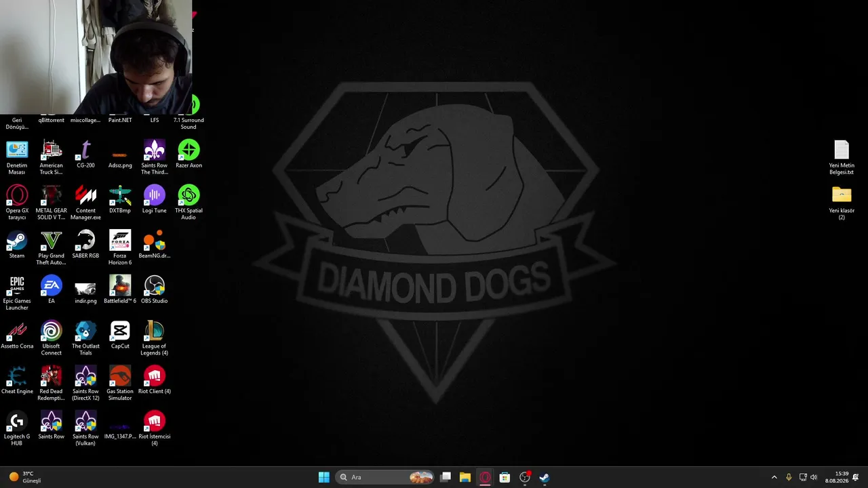This screenshot has height=488, width=868.
Task: Select the Yeni klasör (2) folder
Action: coord(842,202)
